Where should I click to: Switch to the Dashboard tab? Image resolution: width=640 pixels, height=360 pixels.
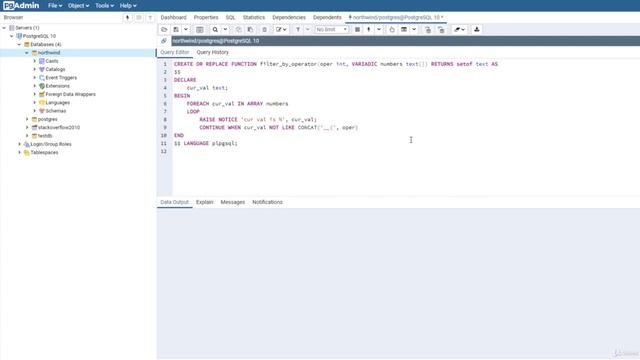click(173, 18)
